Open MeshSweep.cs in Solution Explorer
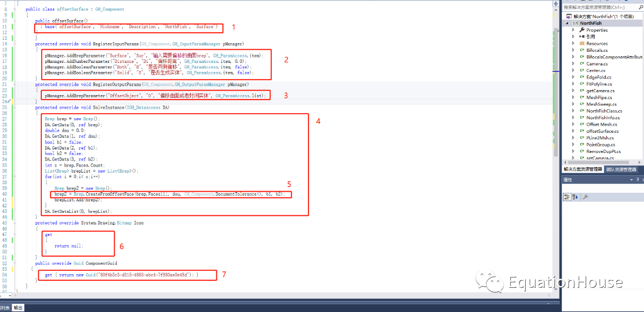The width and height of the screenshot is (644, 312). point(600,104)
